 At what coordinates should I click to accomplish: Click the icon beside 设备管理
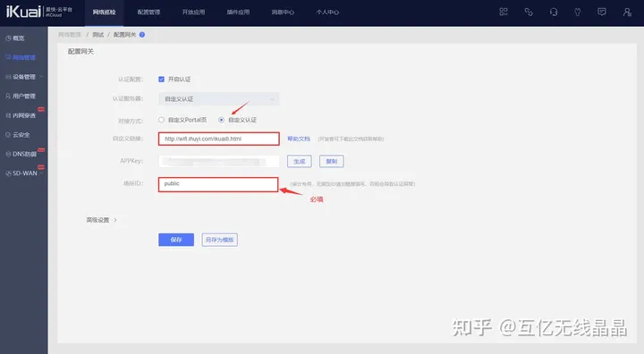(8, 77)
